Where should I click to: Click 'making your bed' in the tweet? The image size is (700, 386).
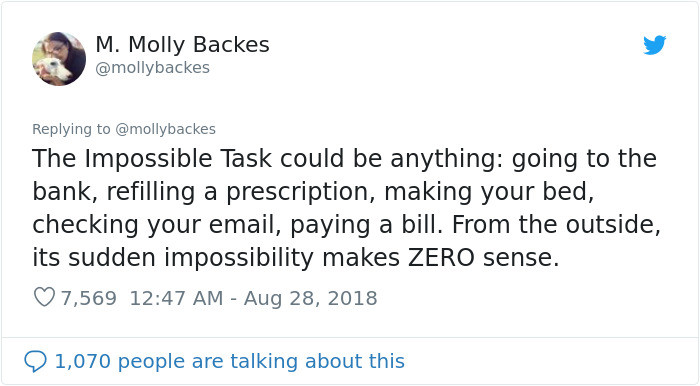488,192
